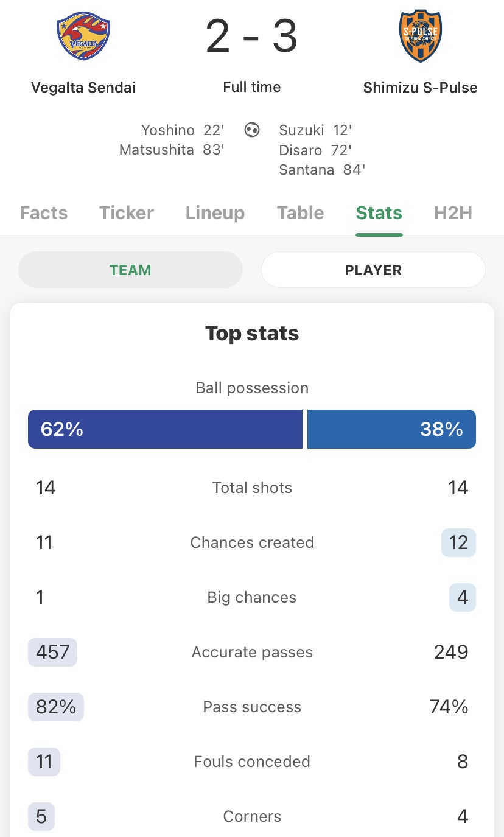
Task: Go to the Lineup tab
Action: click(215, 213)
